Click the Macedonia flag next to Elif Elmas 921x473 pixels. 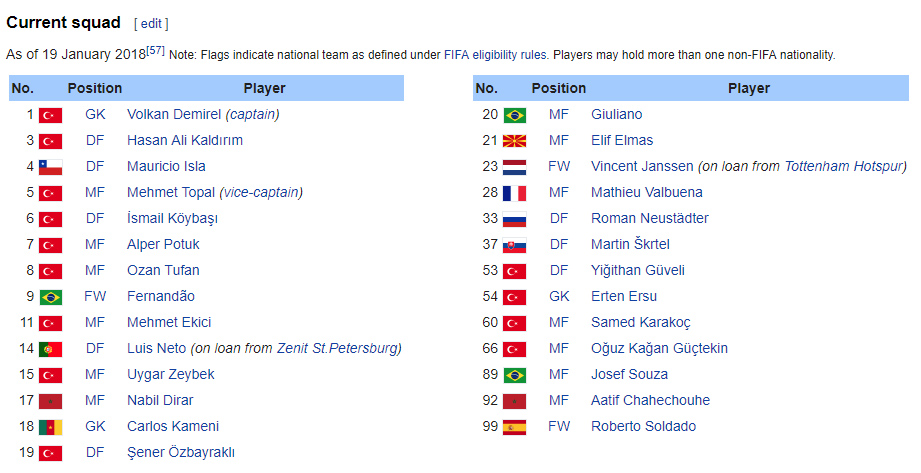pos(514,141)
